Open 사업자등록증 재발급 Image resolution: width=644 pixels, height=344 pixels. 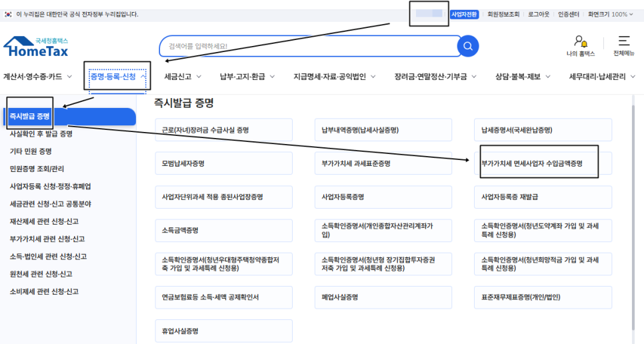click(543, 197)
